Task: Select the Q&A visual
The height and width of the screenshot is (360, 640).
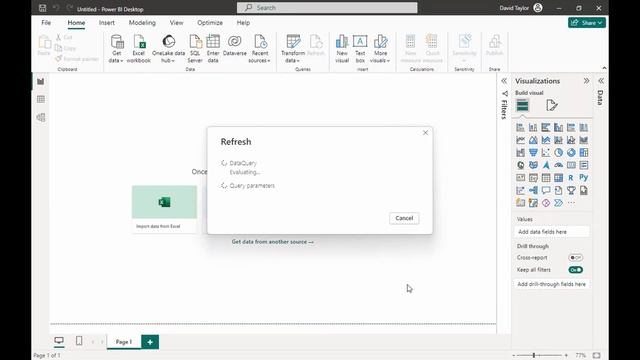Action: pos(546,191)
